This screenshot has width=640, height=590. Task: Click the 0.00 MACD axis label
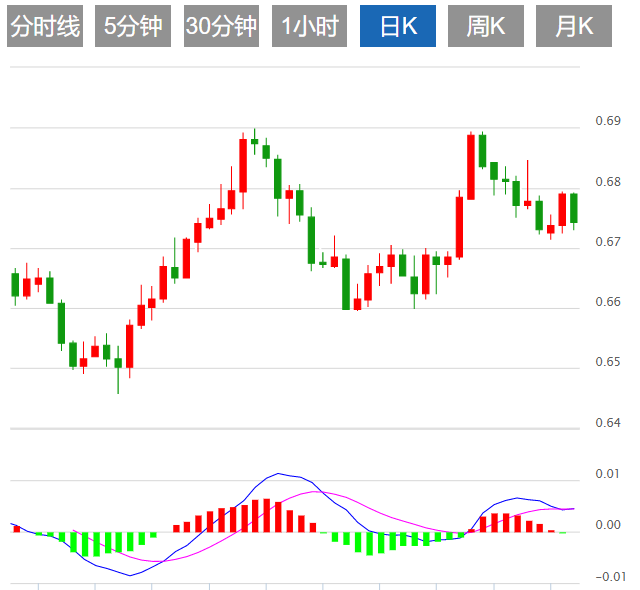[608, 525]
